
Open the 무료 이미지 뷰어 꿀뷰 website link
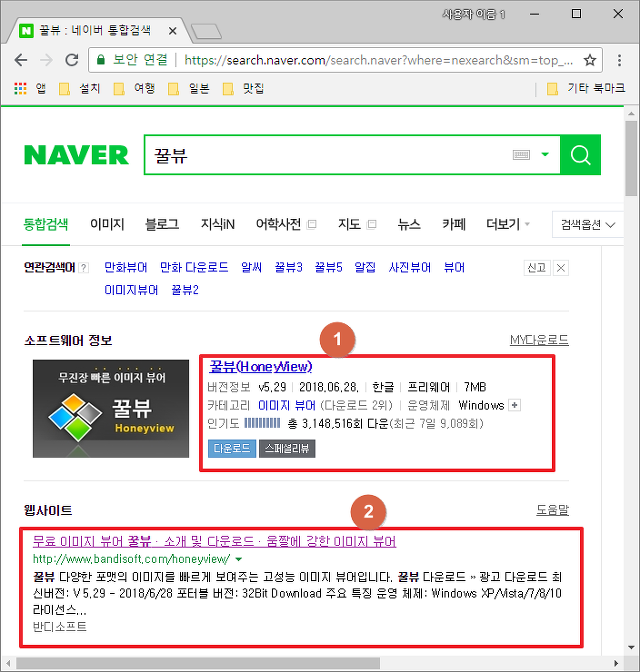point(214,542)
